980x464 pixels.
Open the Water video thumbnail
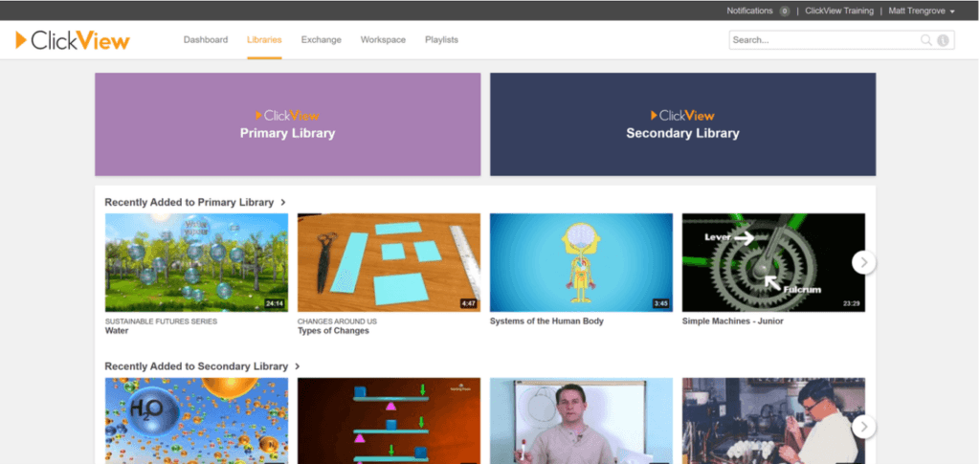tap(196, 262)
